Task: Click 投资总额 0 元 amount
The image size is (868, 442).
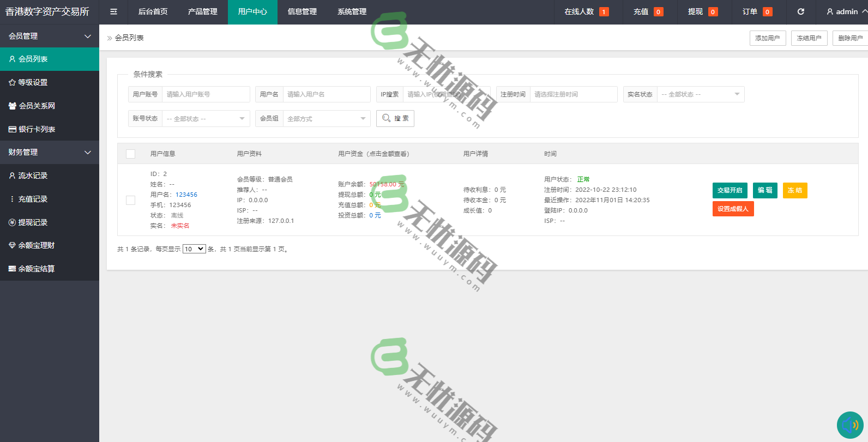Action: pos(375,215)
